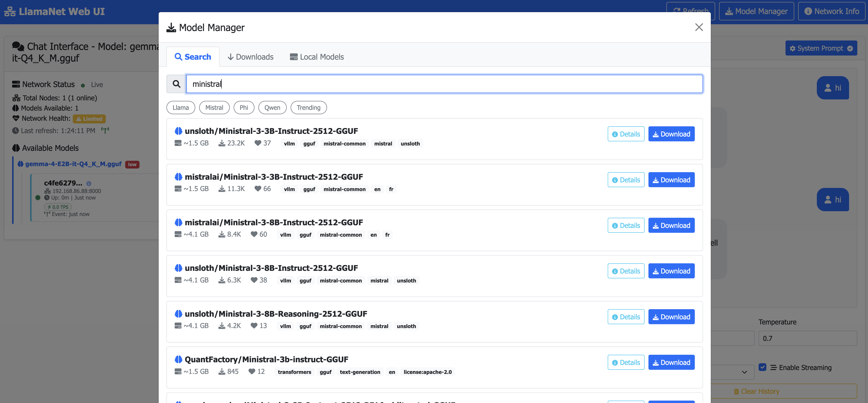Screen dimensions: 868x403
Task: Click brain icon for QuantFactory/Ministral-3b-instruct-GGUF
Action: pyautogui.click(x=178, y=359)
